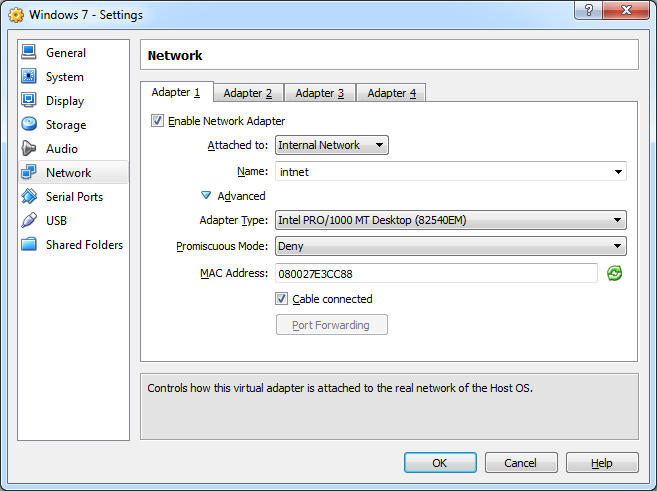Screen dimensions: 657x491
Task: Expand the Adapter Type dropdown
Action: click(x=450, y=220)
